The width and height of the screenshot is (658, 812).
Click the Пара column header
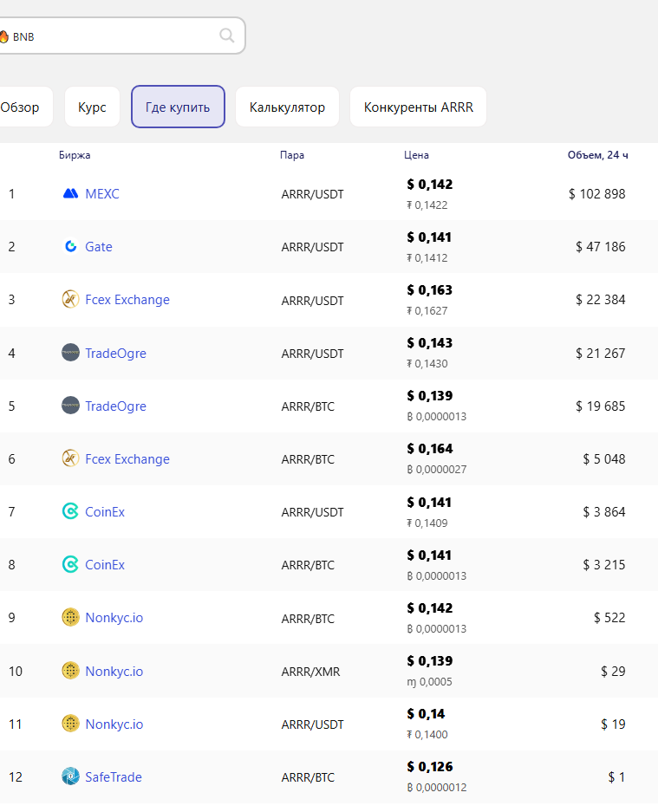[x=292, y=155]
